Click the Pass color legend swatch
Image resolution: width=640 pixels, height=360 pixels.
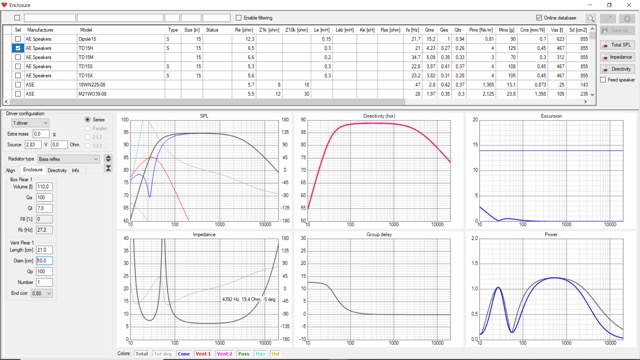click(244, 354)
